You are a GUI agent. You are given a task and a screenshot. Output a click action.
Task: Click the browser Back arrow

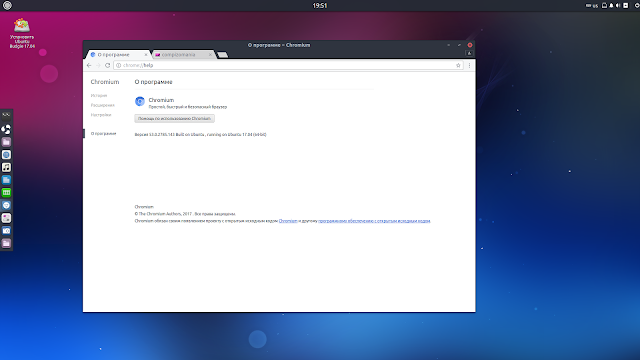[x=89, y=65]
